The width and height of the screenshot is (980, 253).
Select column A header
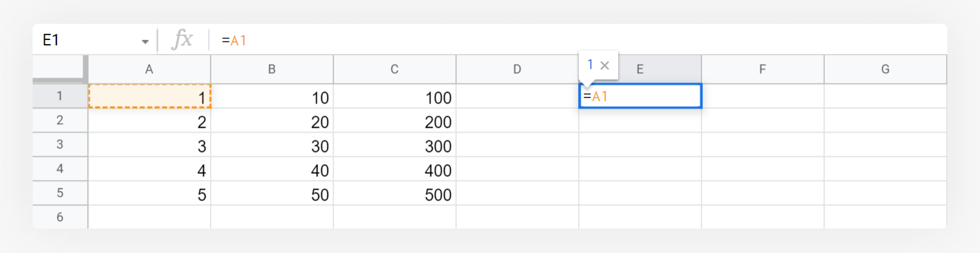pyautogui.click(x=149, y=69)
